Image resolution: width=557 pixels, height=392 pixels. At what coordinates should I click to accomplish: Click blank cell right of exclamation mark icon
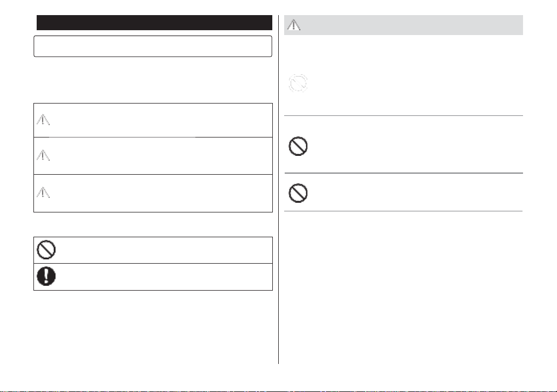point(164,277)
